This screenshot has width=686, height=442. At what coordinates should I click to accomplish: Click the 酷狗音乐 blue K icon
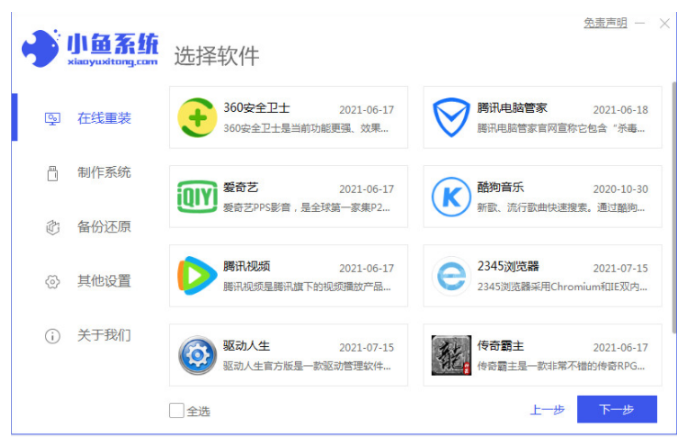pyautogui.click(x=451, y=196)
